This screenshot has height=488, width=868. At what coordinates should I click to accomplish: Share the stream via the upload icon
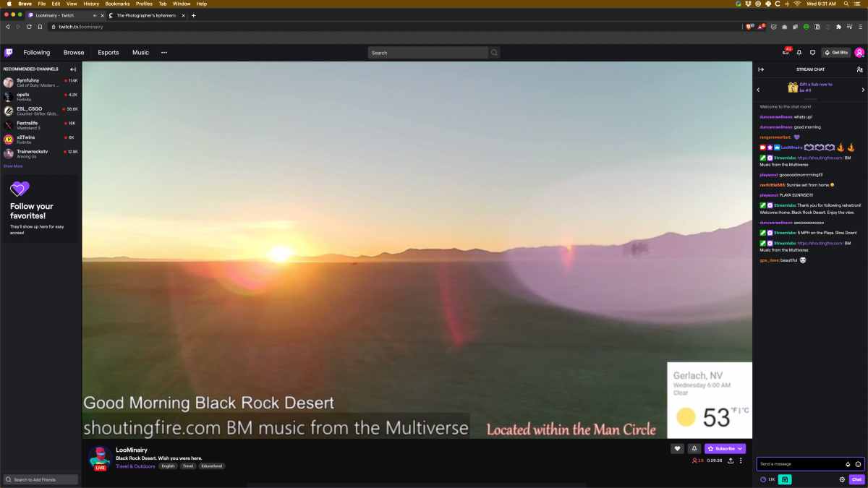(731, 461)
